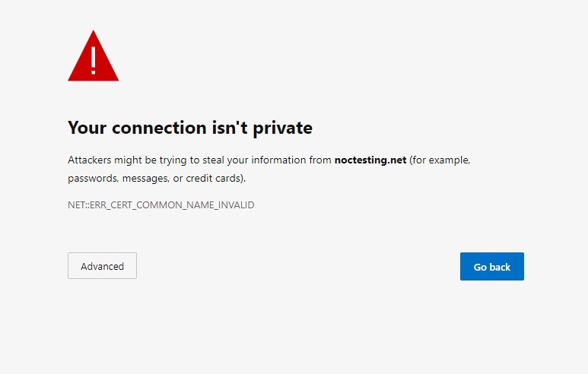Click the word "isn't" in the heading
The image size is (588, 374).
coord(230,128)
